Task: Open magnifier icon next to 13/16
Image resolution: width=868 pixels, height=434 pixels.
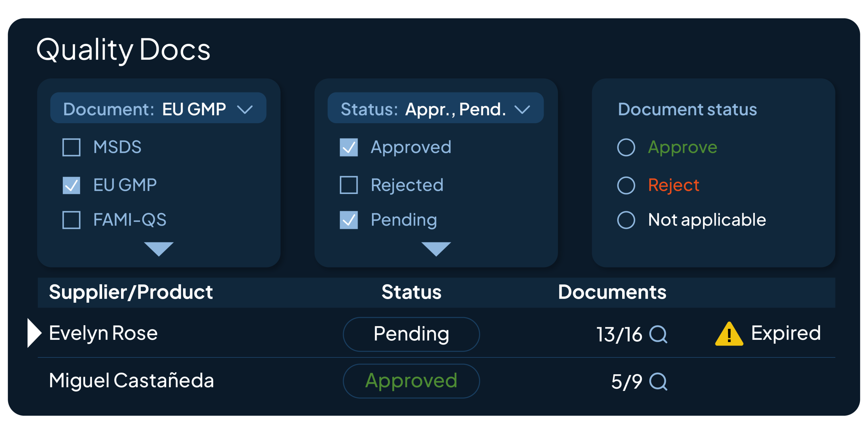Action: point(658,334)
